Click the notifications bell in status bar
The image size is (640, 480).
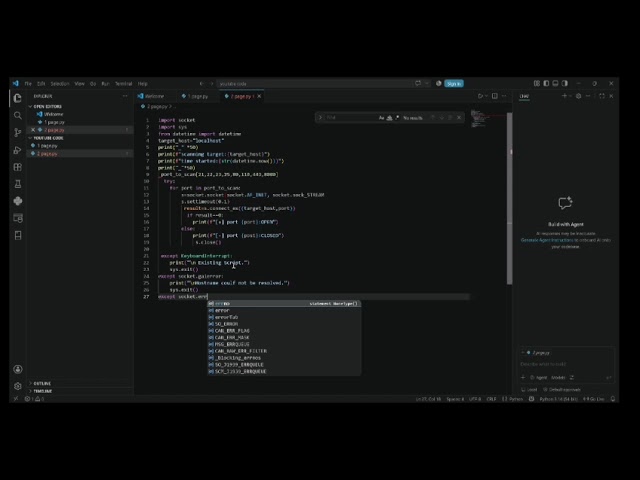pyautogui.click(x=613, y=399)
